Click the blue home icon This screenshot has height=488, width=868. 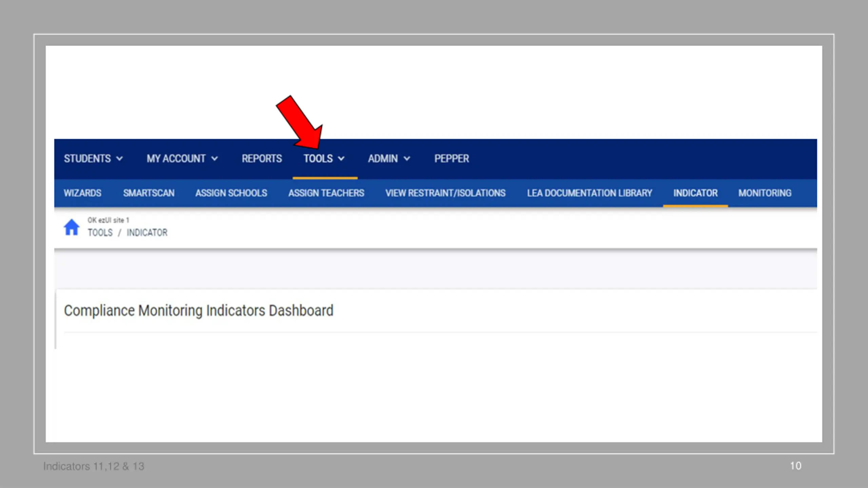click(72, 227)
